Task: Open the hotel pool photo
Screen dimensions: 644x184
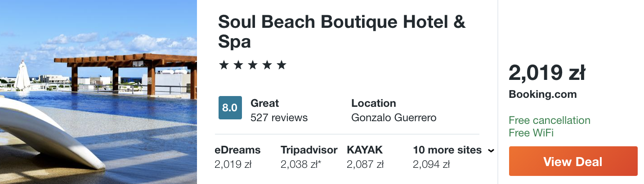Action: 98,92
